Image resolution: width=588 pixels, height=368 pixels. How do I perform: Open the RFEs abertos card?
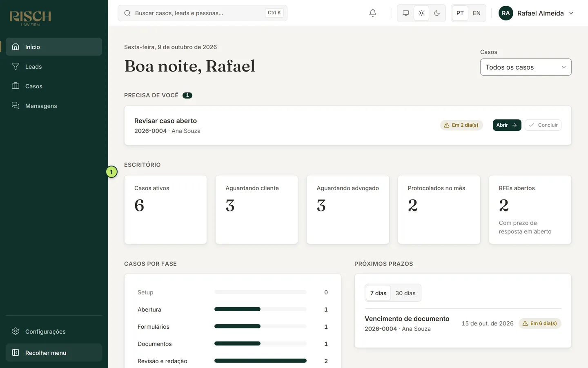[x=530, y=210]
